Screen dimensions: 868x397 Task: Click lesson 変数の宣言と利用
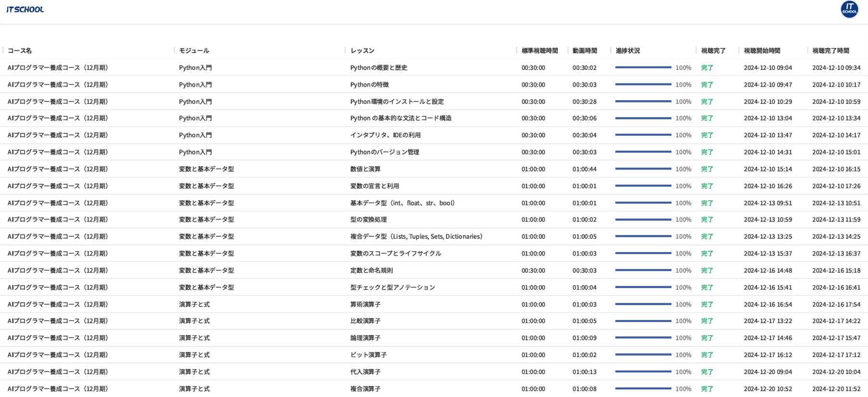(374, 186)
